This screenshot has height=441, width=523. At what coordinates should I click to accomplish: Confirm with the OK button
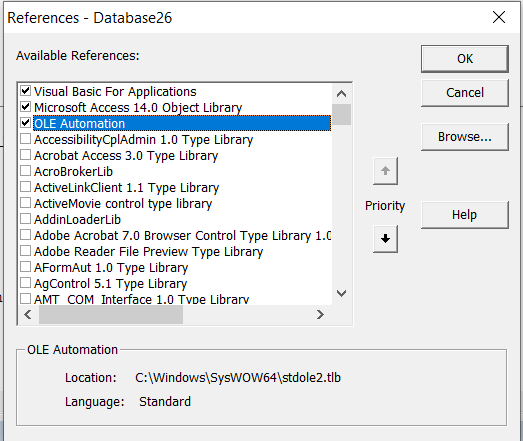pos(465,59)
